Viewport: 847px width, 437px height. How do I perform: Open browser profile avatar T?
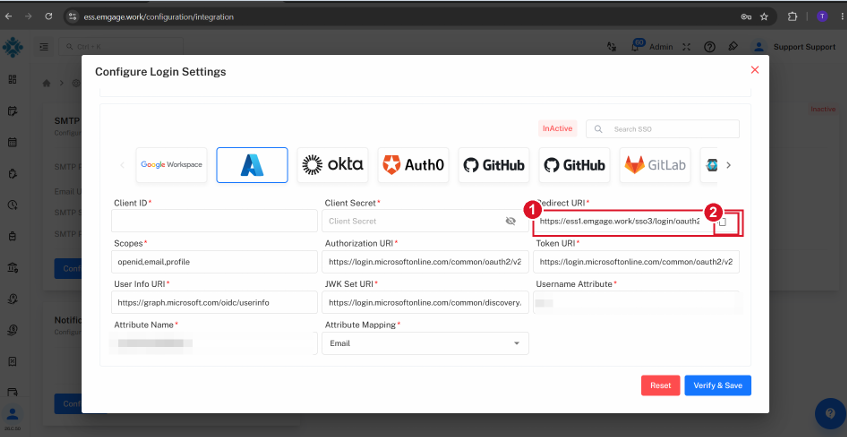pos(822,17)
